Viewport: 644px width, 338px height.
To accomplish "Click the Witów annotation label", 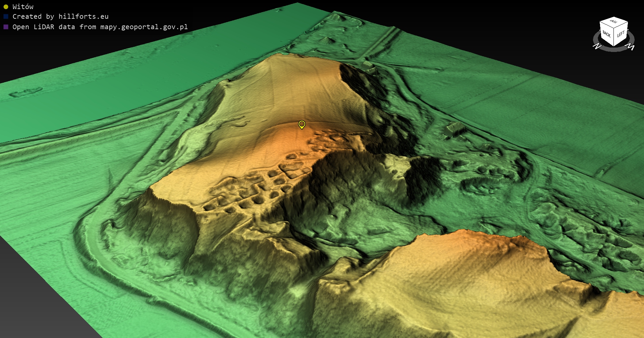I will [23, 7].
